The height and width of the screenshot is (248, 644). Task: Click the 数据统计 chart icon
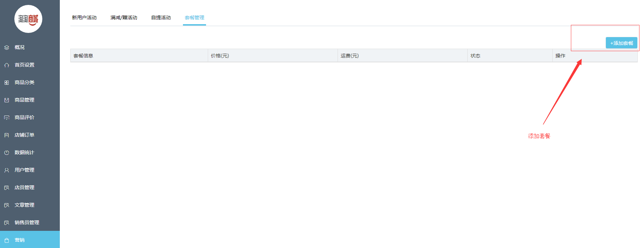pos(7,152)
